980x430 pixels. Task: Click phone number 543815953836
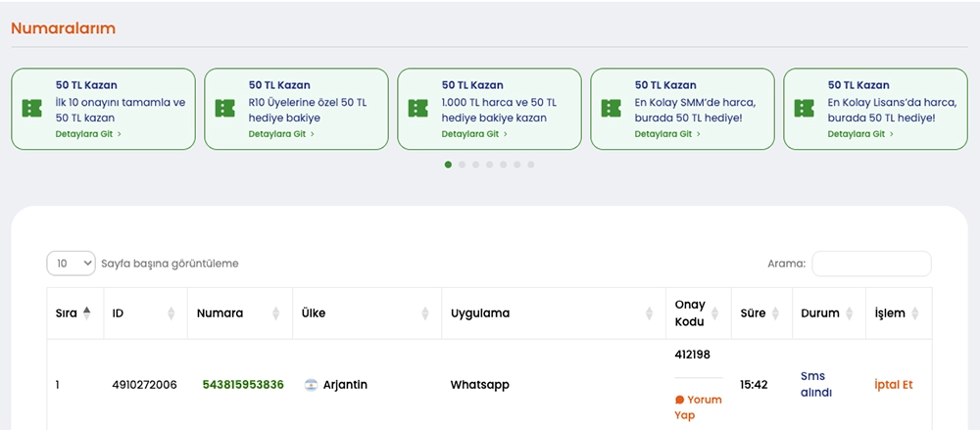tap(243, 385)
